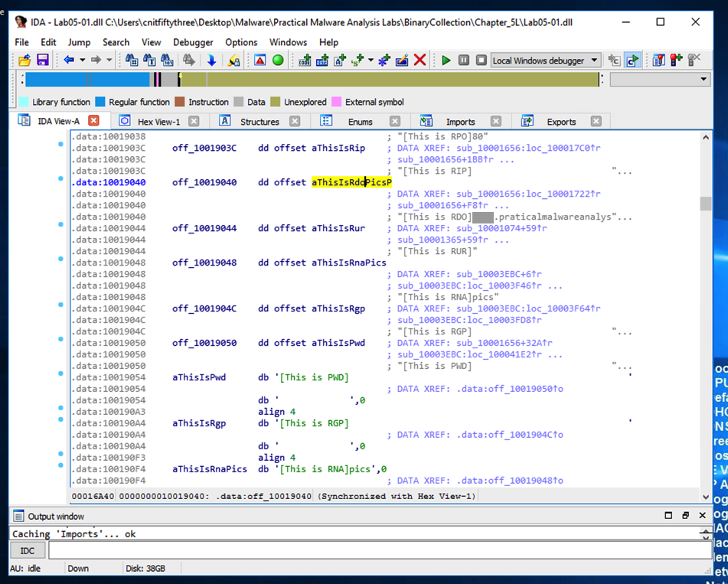Click the Pause process toolbar button

pyautogui.click(x=464, y=60)
